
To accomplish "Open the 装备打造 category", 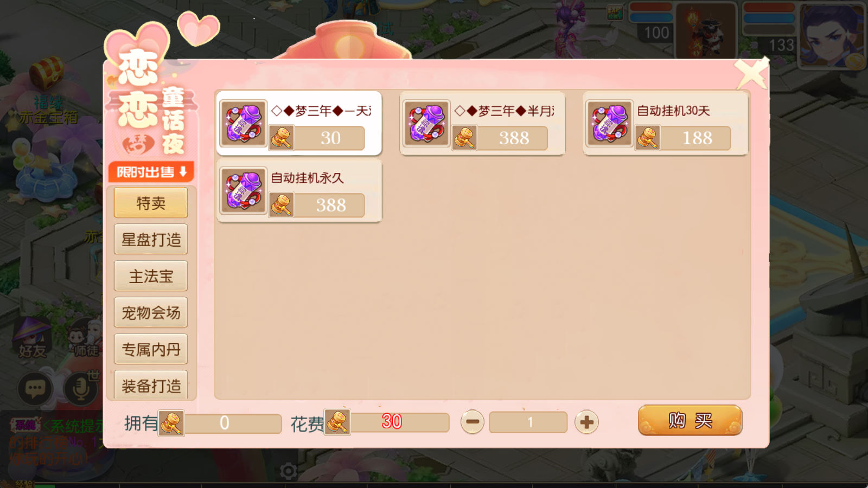I will pyautogui.click(x=151, y=386).
